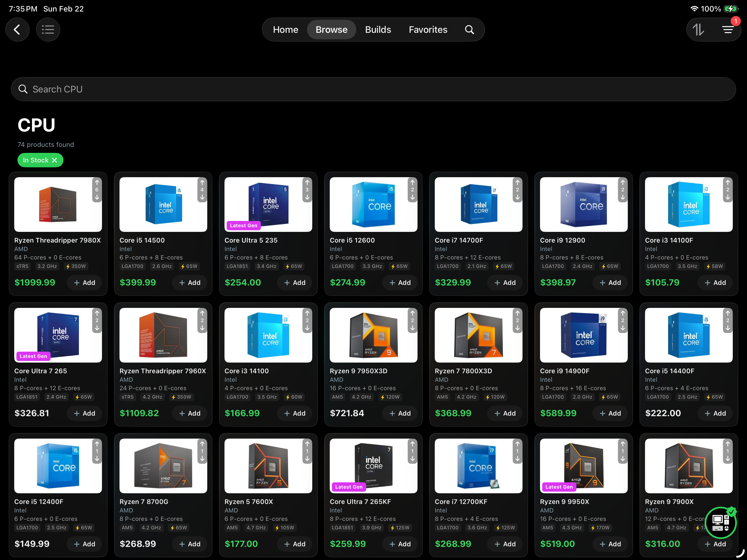This screenshot has height=560, width=747.
Task: Open the floating green build icon
Action: click(721, 523)
